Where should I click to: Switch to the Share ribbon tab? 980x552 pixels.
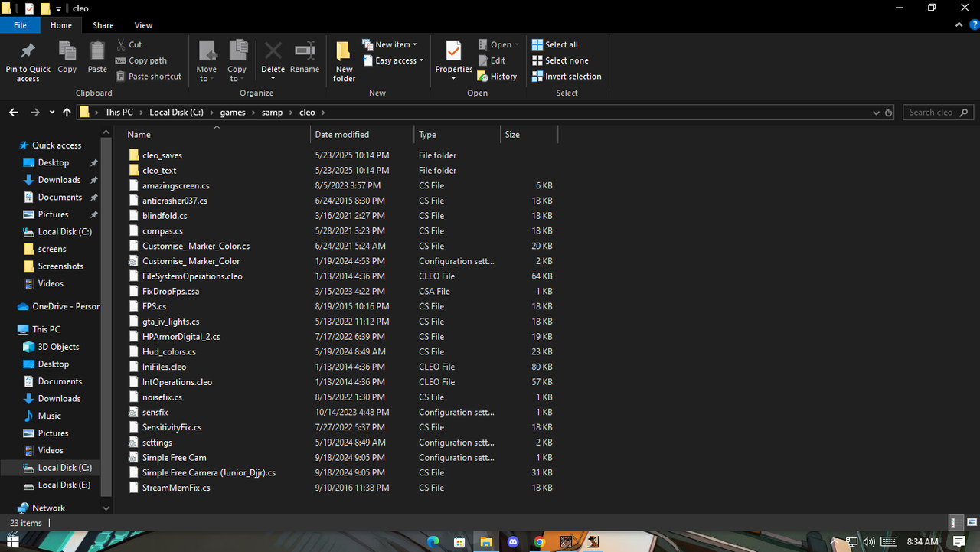point(103,25)
